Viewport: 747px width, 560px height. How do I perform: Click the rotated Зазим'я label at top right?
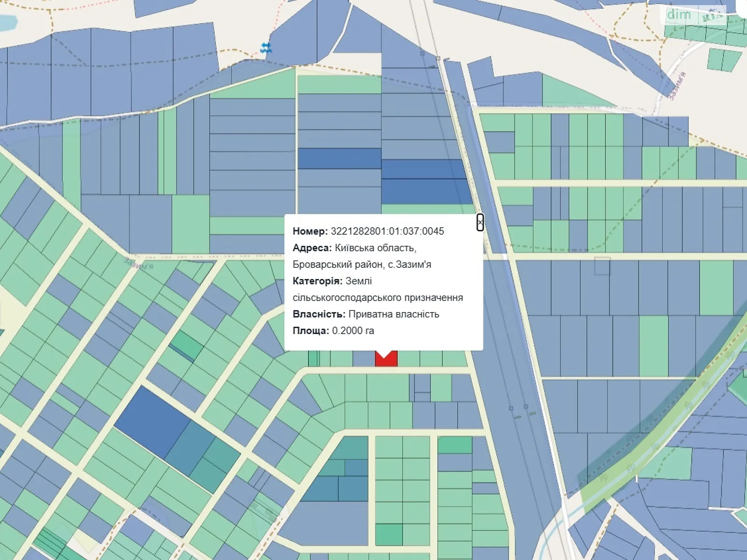(x=676, y=86)
